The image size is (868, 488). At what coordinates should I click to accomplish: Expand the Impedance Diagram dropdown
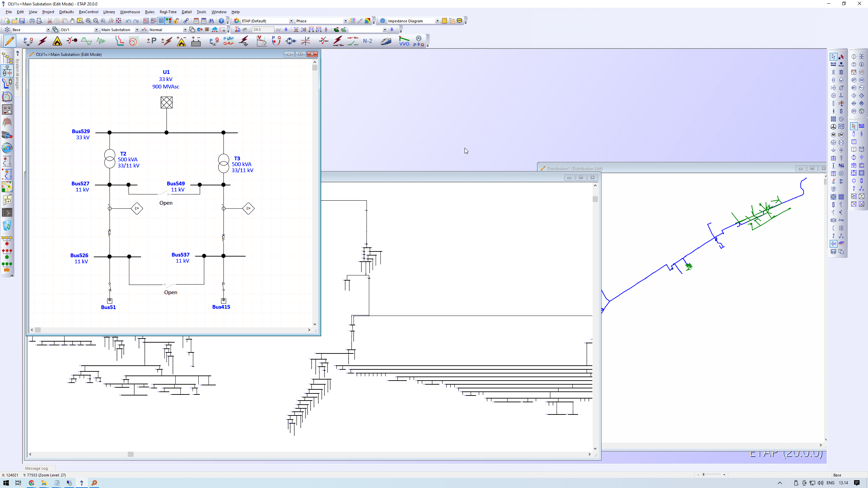click(437, 21)
